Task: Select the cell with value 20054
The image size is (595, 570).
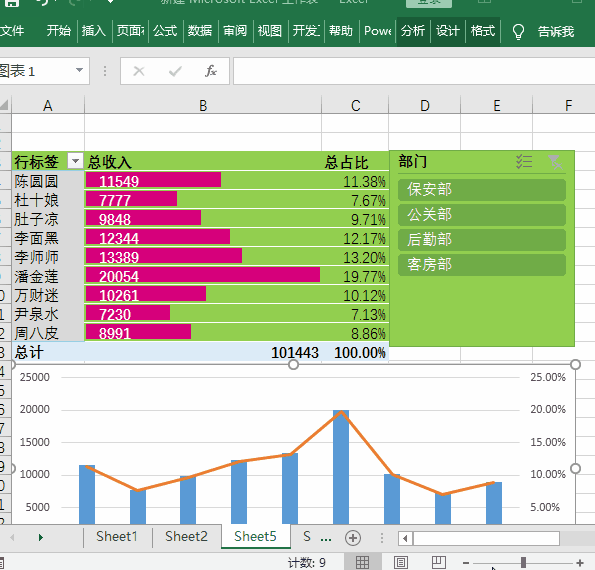Action: 203,276
